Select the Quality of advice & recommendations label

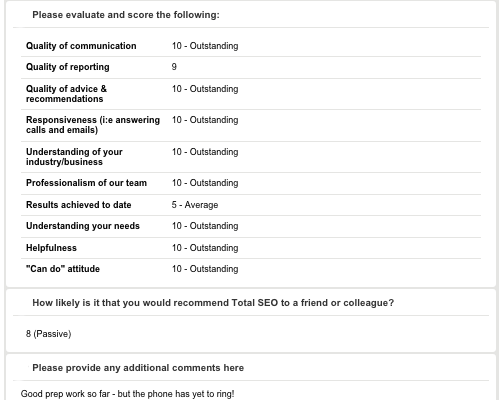point(66,94)
